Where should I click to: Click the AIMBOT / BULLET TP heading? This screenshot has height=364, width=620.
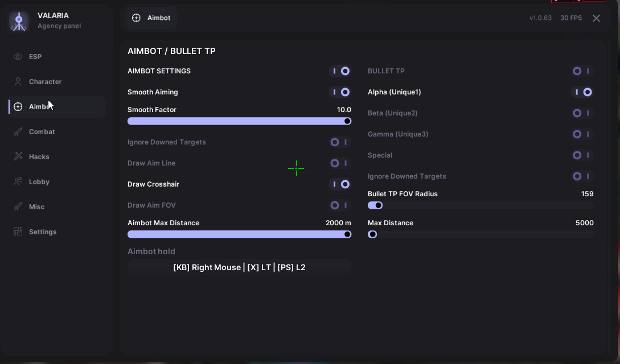pyautogui.click(x=171, y=51)
